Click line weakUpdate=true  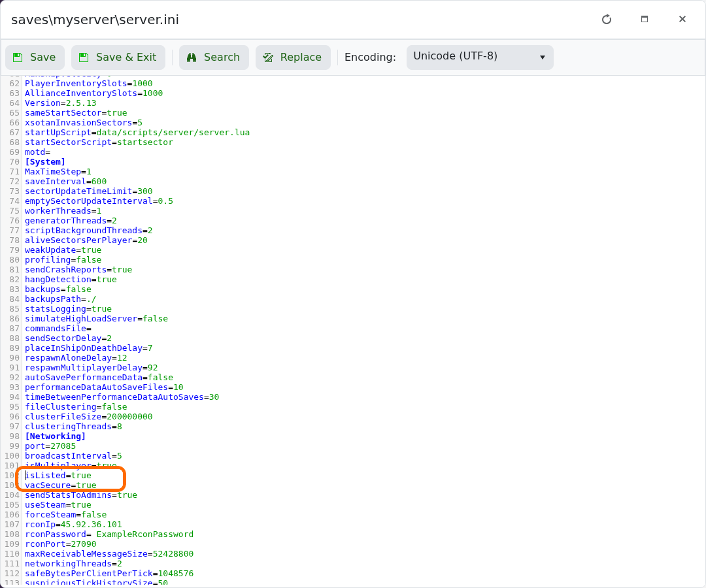point(63,250)
